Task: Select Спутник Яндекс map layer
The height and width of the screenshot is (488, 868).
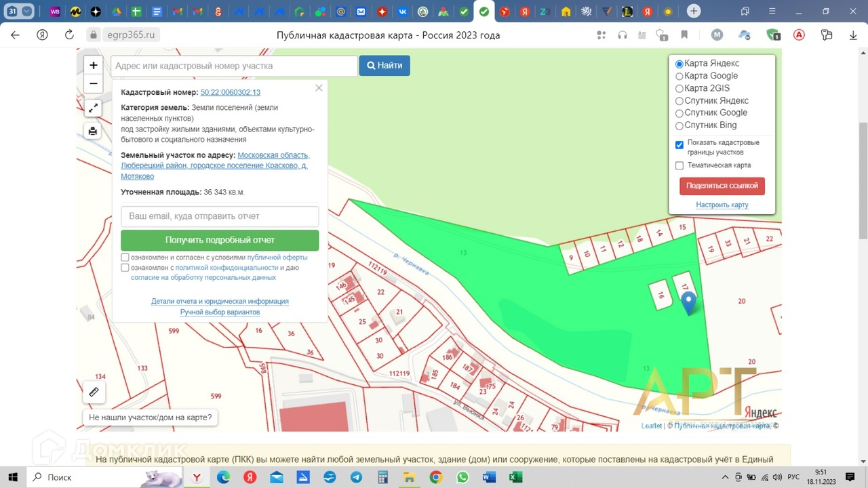Action: [679, 101]
